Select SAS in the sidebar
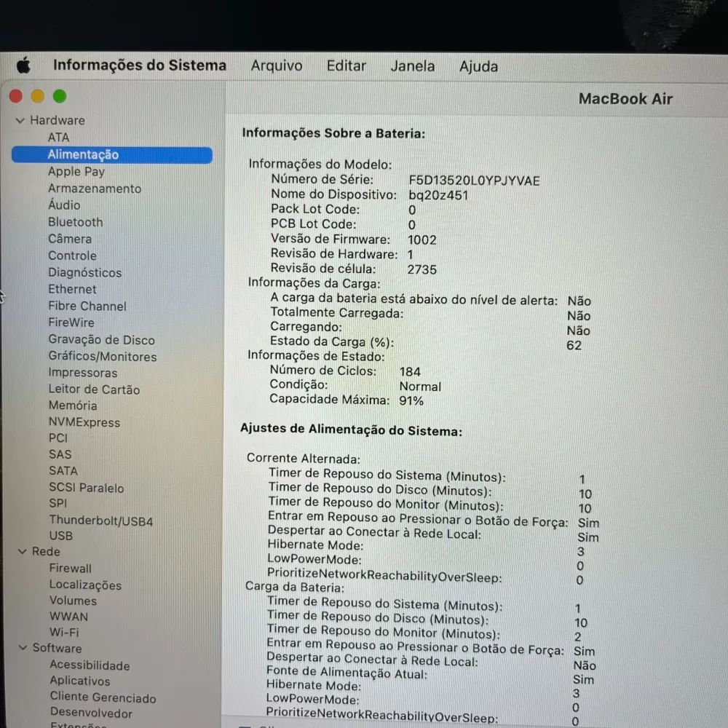 [x=60, y=454]
